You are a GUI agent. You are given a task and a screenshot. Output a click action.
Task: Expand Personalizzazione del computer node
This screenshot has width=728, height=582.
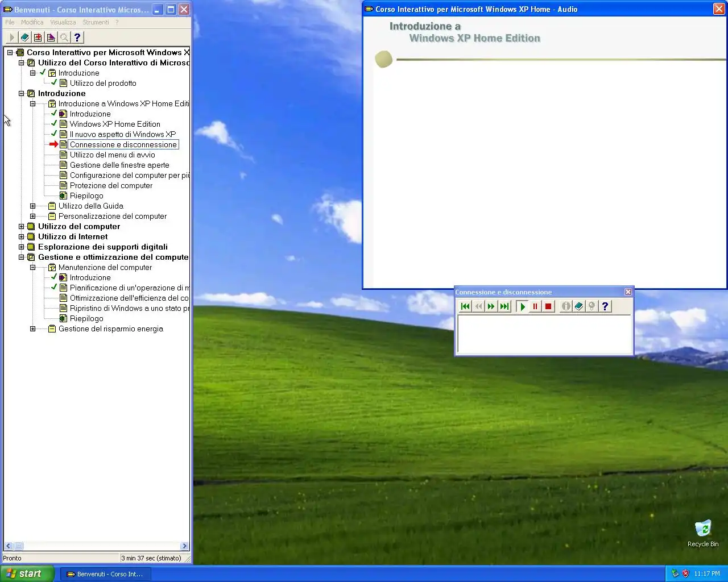click(33, 216)
